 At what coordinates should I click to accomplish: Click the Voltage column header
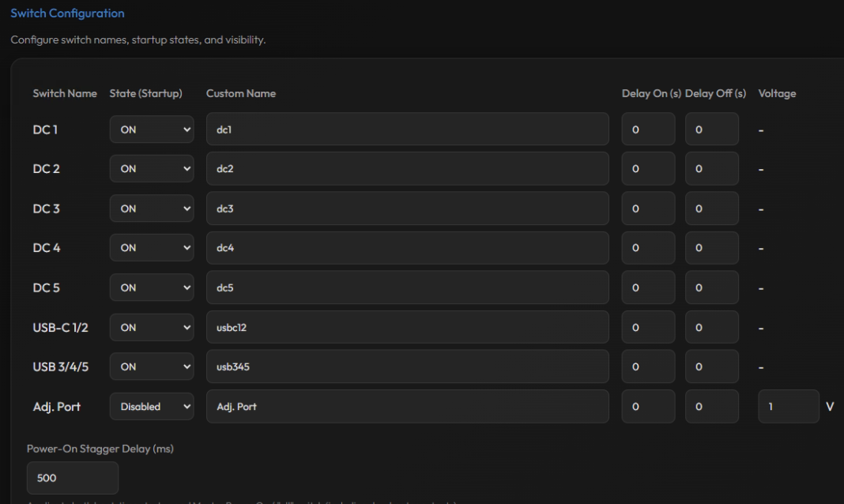(777, 93)
